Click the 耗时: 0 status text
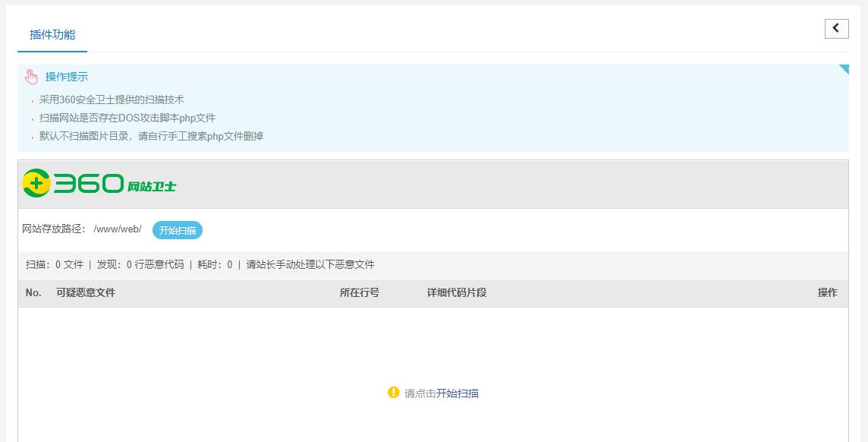Image resolution: width=868 pixels, height=442 pixels. [215, 265]
